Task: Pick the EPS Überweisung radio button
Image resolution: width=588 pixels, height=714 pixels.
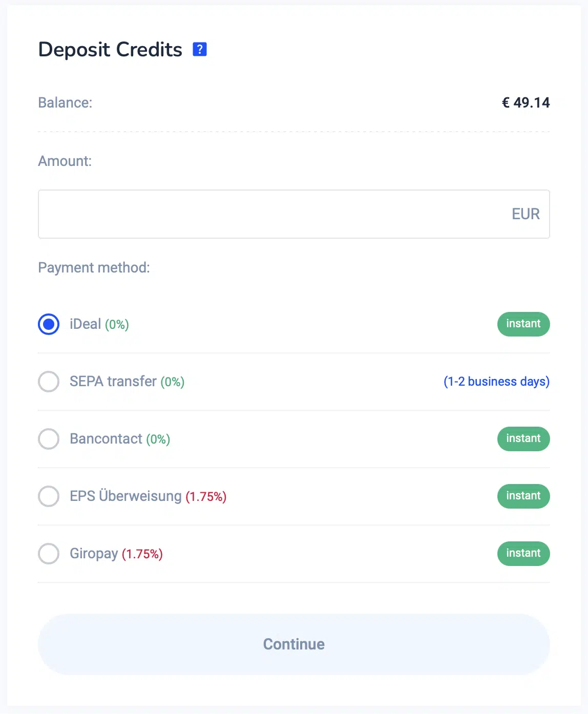Action: click(x=49, y=496)
